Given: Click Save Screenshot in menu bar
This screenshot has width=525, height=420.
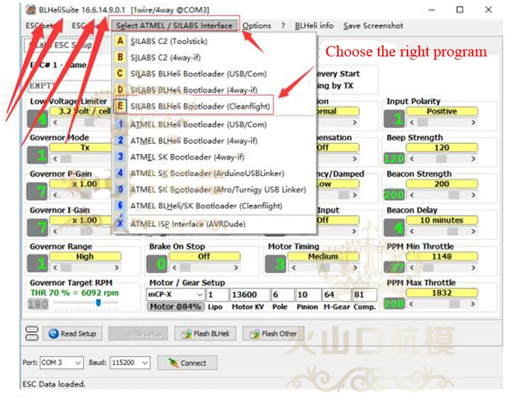Looking at the screenshot, I should (x=373, y=26).
